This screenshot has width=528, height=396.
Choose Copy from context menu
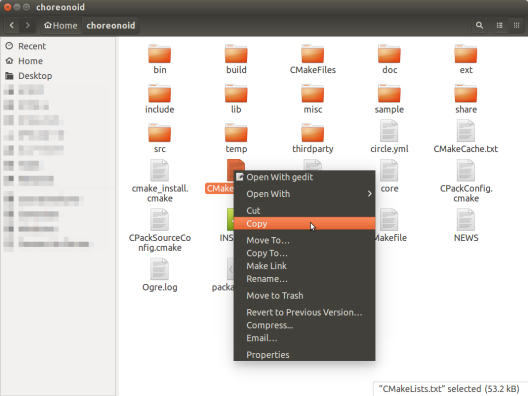pos(304,224)
